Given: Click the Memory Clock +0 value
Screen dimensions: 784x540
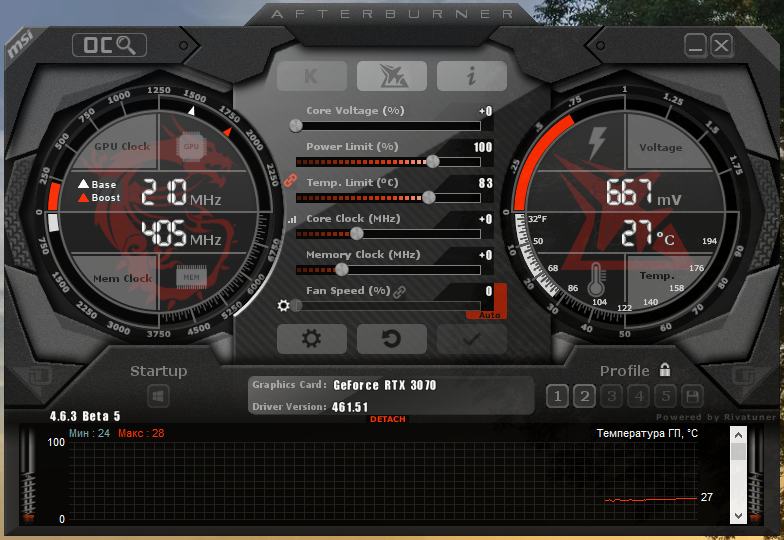Looking at the screenshot, I should (486, 255).
